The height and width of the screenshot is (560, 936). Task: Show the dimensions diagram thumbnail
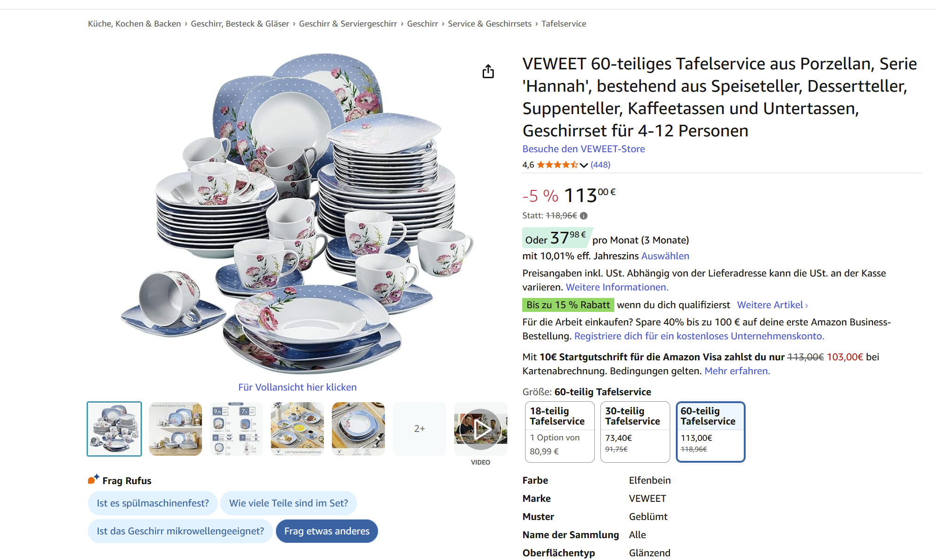tap(236, 429)
